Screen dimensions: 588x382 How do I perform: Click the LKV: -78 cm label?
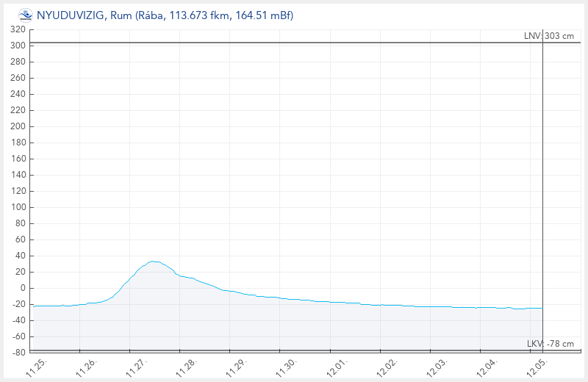pyautogui.click(x=551, y=344)
